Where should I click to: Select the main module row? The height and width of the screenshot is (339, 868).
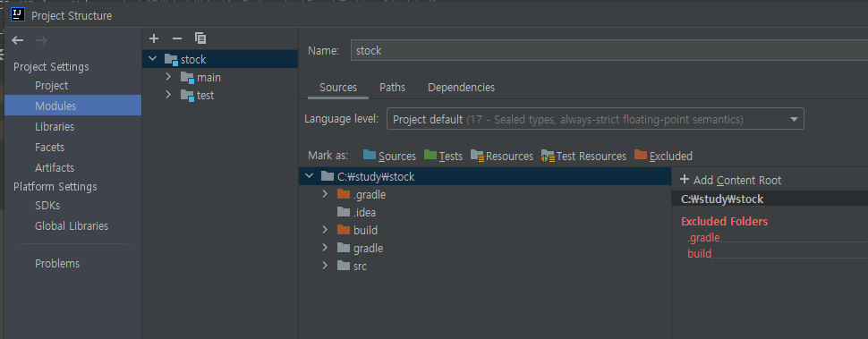point(220,78)
